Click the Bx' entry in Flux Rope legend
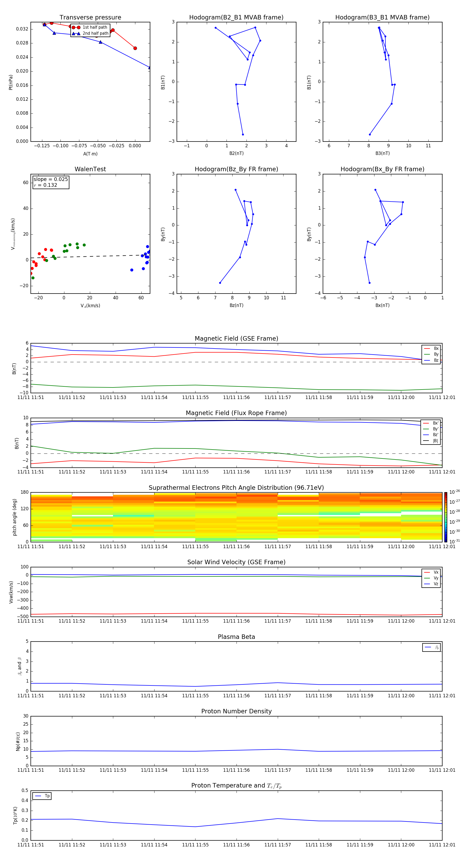The width and height of the screenshot is (473, 868). (431, 423)
